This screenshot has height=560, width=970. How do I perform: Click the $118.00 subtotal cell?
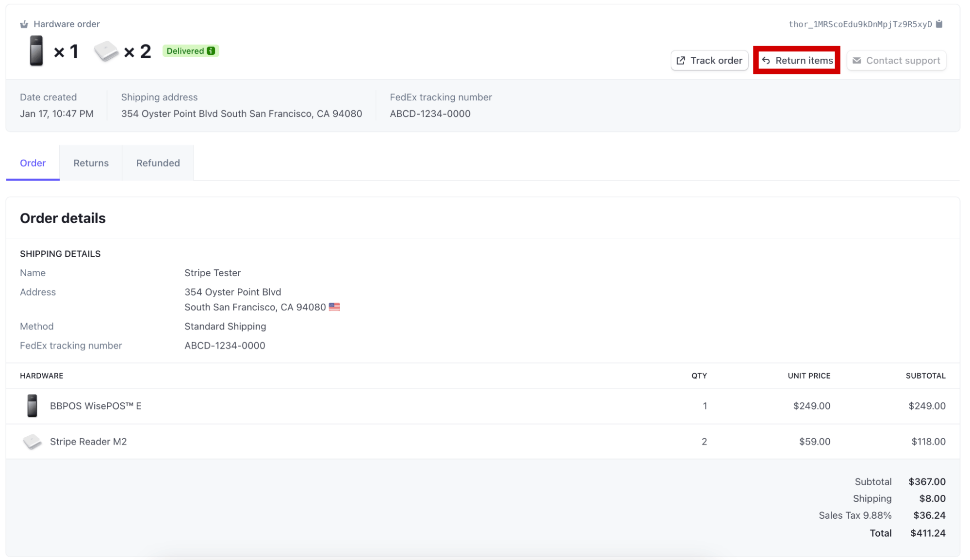pos(928,442)
